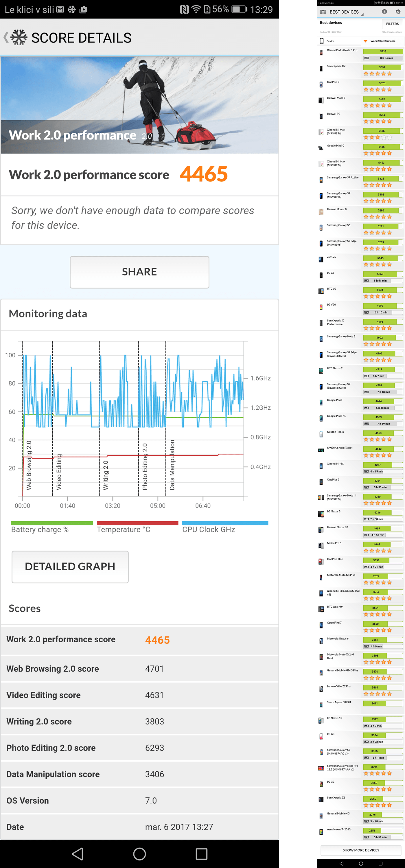Open the Asus Nexus 7 (2013) entry
This screenshot has width=405, height=868.
360,833
